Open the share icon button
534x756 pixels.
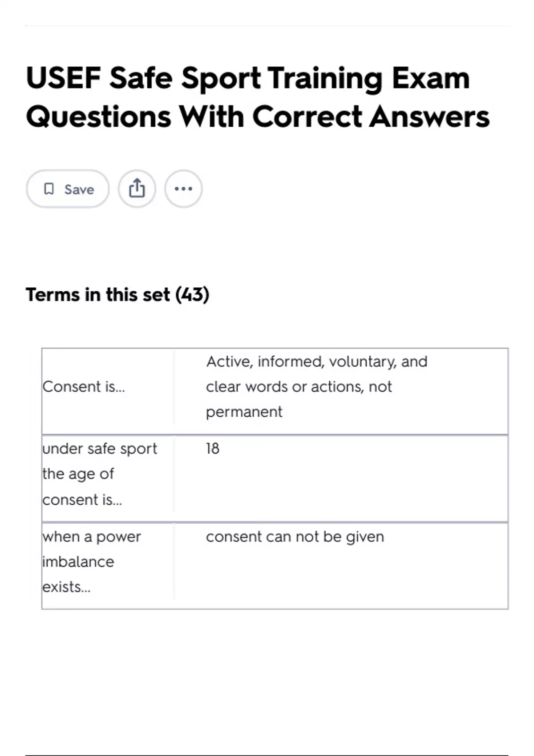pos(137,189)
